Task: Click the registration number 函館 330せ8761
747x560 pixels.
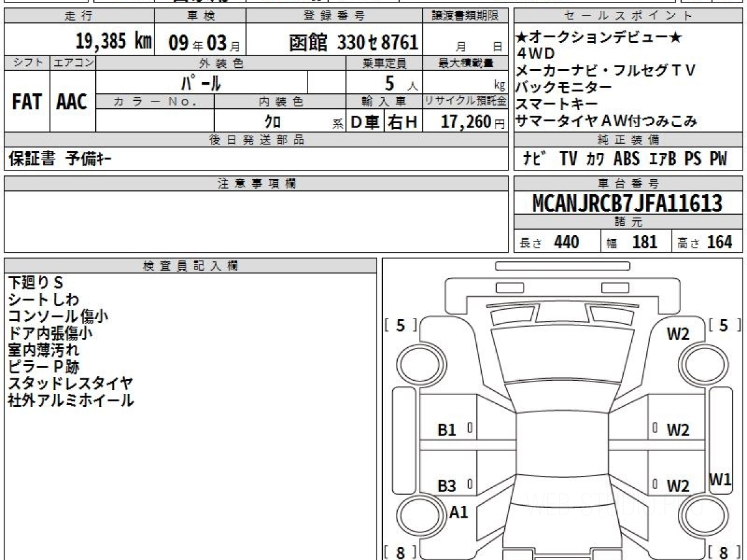Action: pyautogui.click(x=354, y=42)
